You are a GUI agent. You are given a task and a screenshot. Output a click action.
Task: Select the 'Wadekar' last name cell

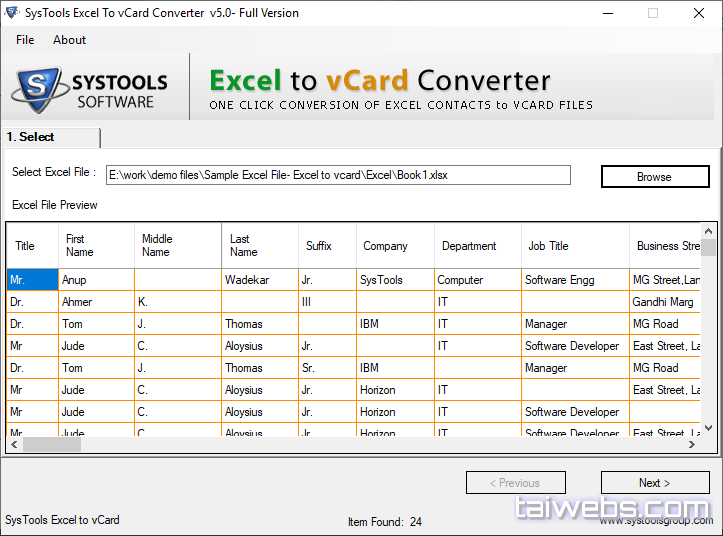click(x=246, y=281)
